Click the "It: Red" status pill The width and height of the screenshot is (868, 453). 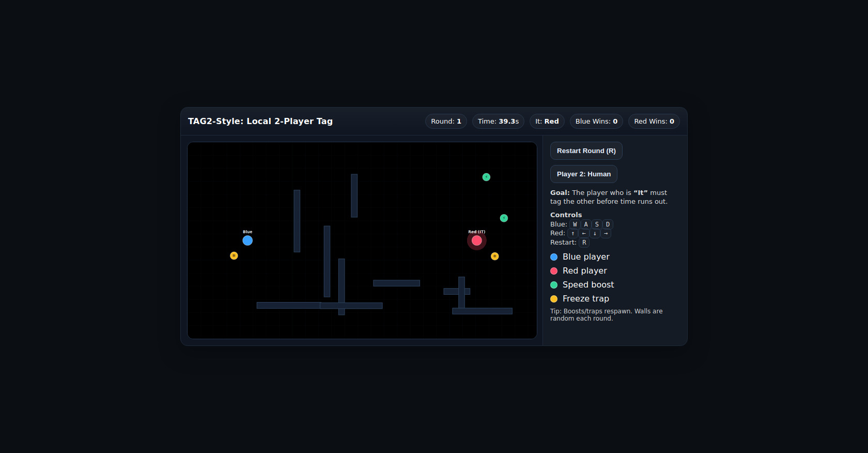547,122
